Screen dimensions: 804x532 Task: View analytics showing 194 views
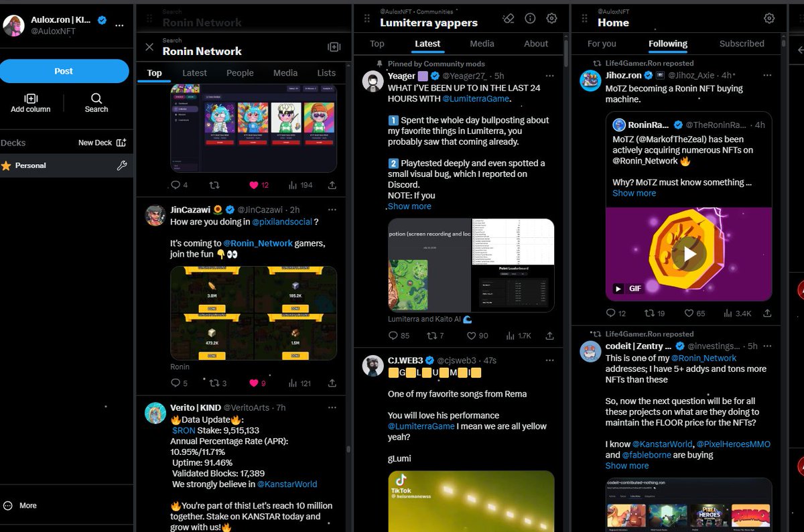(x=300, y=185)
